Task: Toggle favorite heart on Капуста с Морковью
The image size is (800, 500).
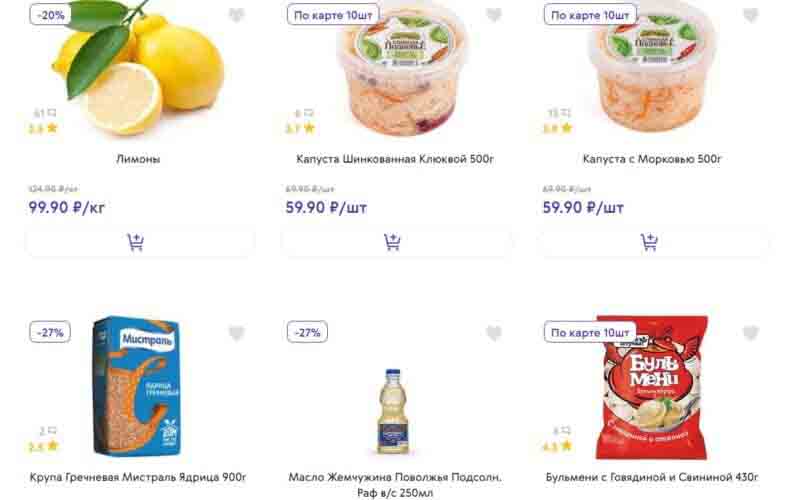Action: pos(751,15)
